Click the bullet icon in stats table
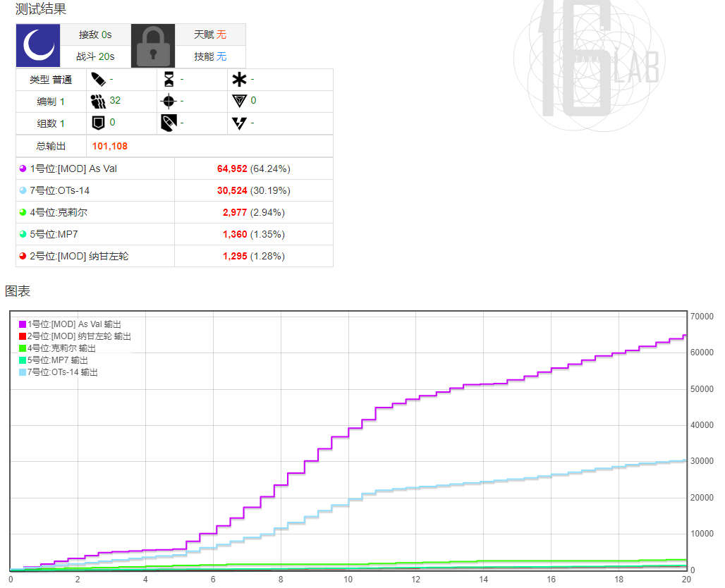This screenshot has width=725, height=588. (98, 79)
